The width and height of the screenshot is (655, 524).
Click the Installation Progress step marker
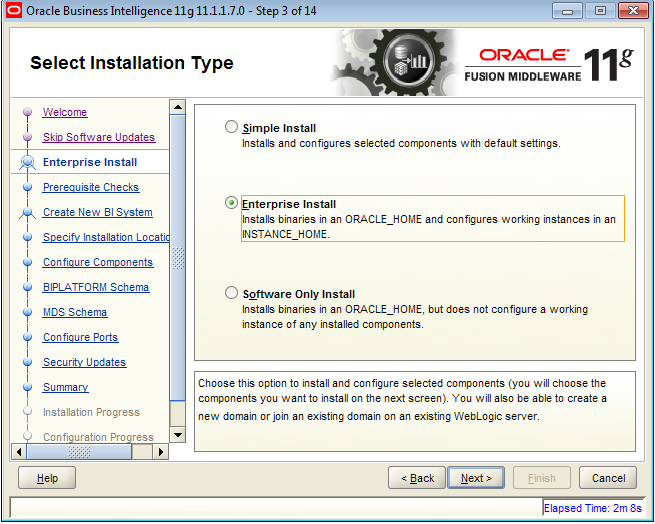(x=28, y=412)
